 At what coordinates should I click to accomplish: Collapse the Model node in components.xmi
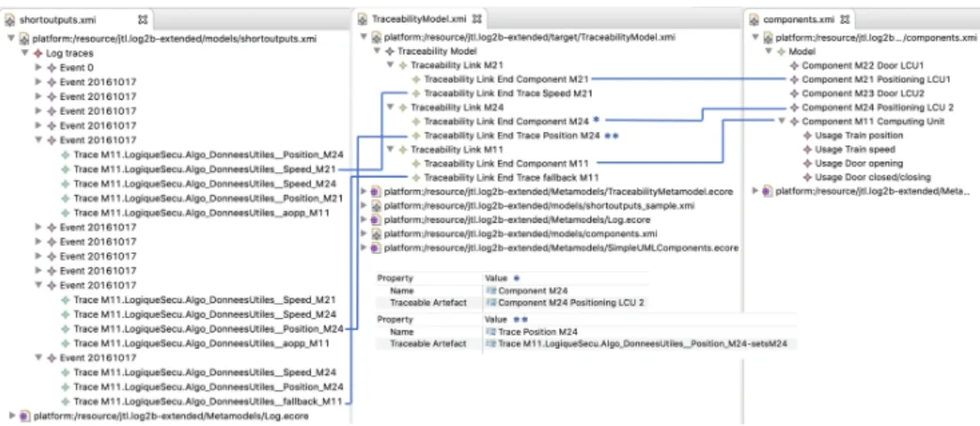click(768, 51)
